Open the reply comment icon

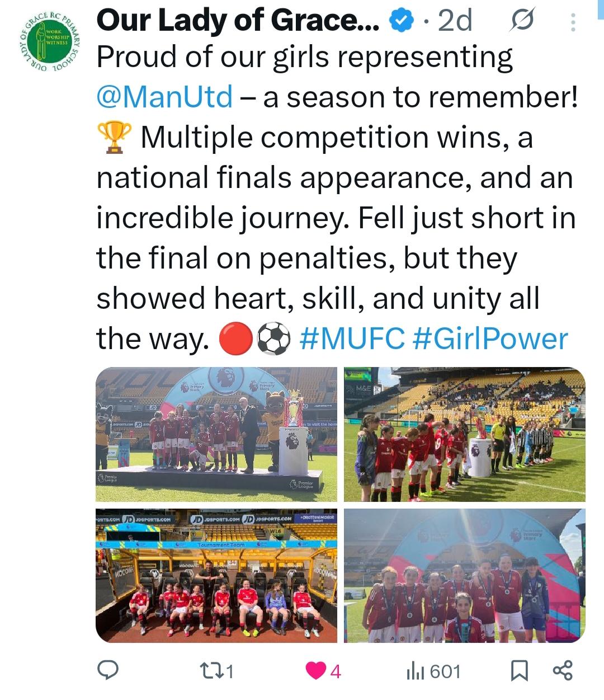point(107,670)
